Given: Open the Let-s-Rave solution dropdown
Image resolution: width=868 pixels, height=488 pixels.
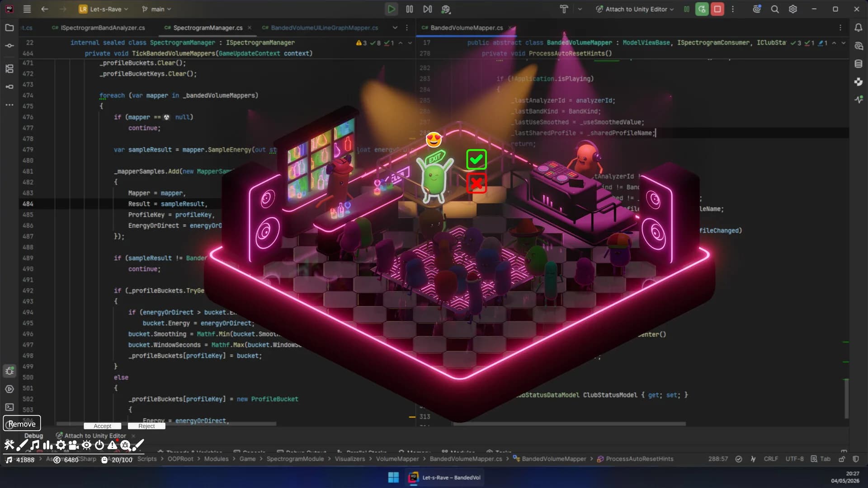Looking at the screenshot, I should [x=104, y=9].
